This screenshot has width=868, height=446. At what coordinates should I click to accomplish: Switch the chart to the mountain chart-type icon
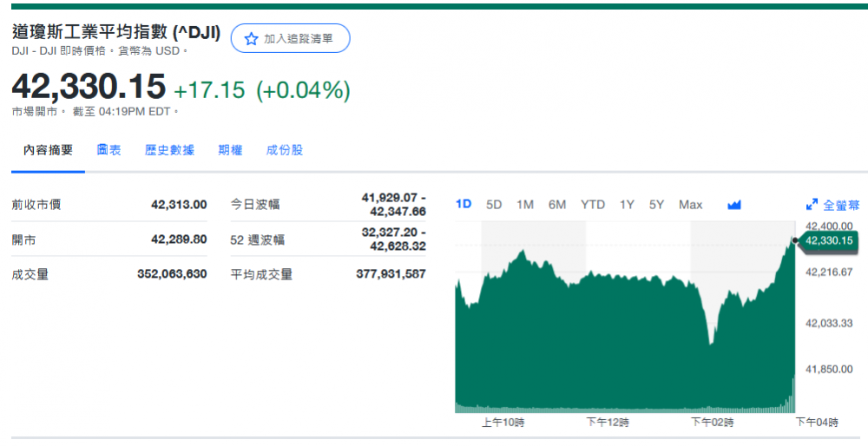(x=734, y=205)
